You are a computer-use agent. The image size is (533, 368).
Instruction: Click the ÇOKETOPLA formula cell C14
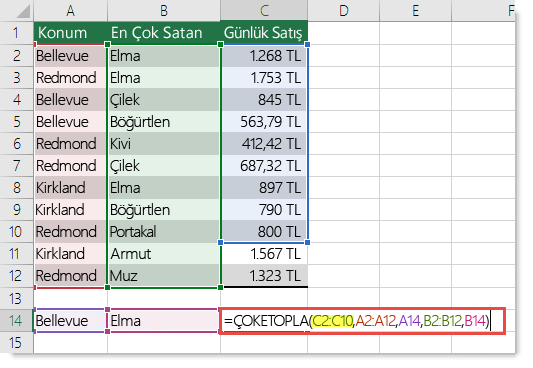362,321
